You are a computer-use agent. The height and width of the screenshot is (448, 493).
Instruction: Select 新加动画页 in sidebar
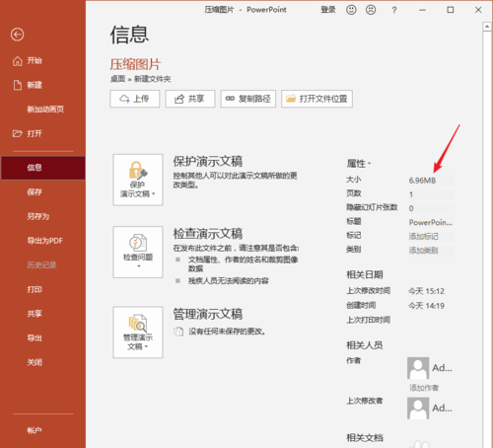pyautogui.click(x=45, y=110)
